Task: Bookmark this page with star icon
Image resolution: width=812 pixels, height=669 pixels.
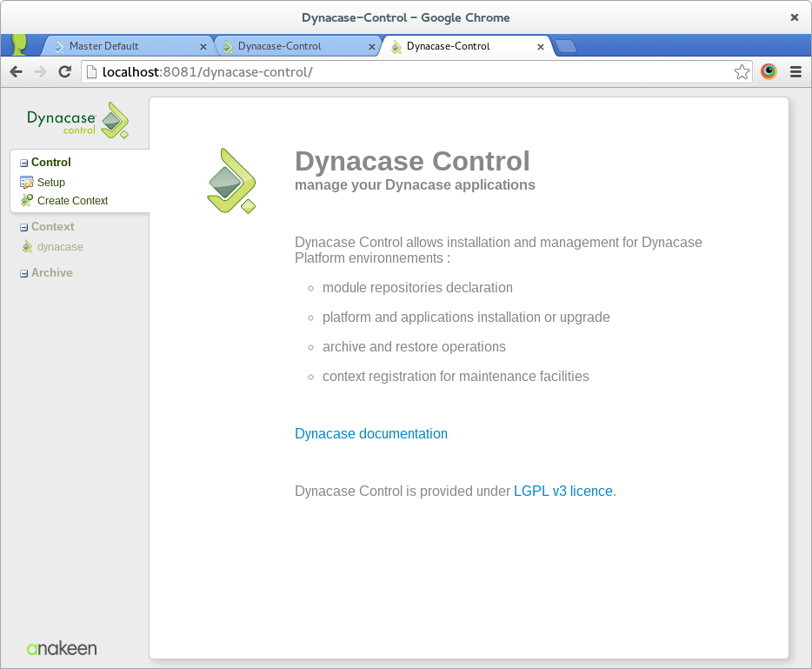Action: 742,71
